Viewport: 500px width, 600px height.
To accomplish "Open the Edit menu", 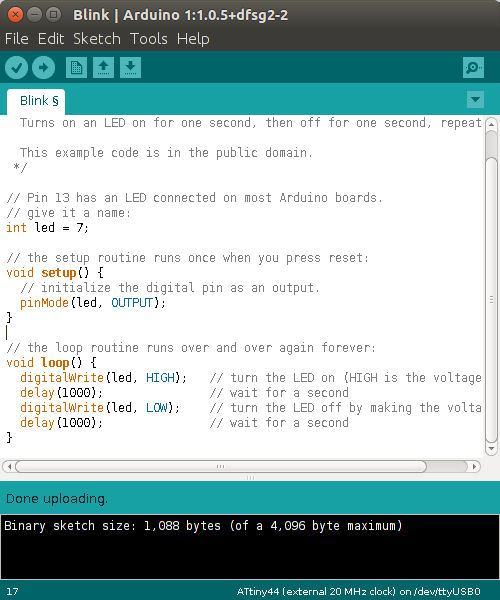I will coord(51,39).
